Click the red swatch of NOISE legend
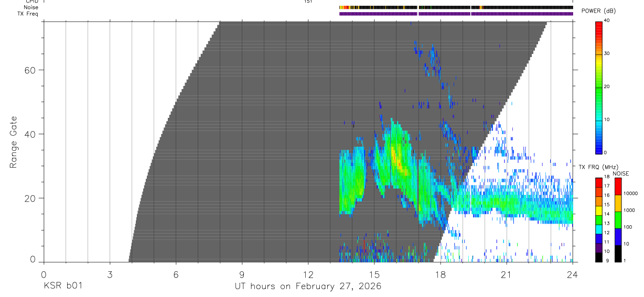This screenshot has width=644, height=297. coord(618,186)
